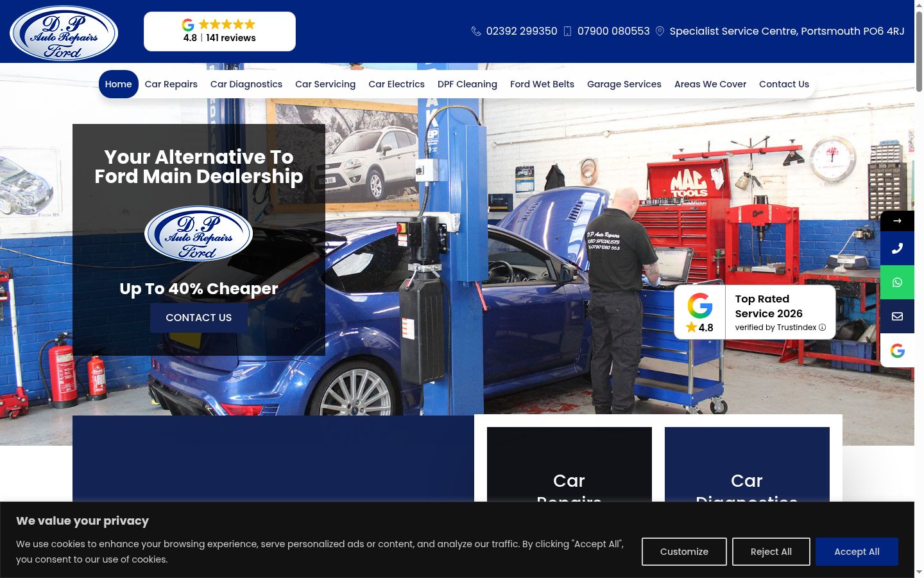Open Garage Services menu item
Image resolution: width=924 pixels, height=578 pixels.
click(624, 84)
